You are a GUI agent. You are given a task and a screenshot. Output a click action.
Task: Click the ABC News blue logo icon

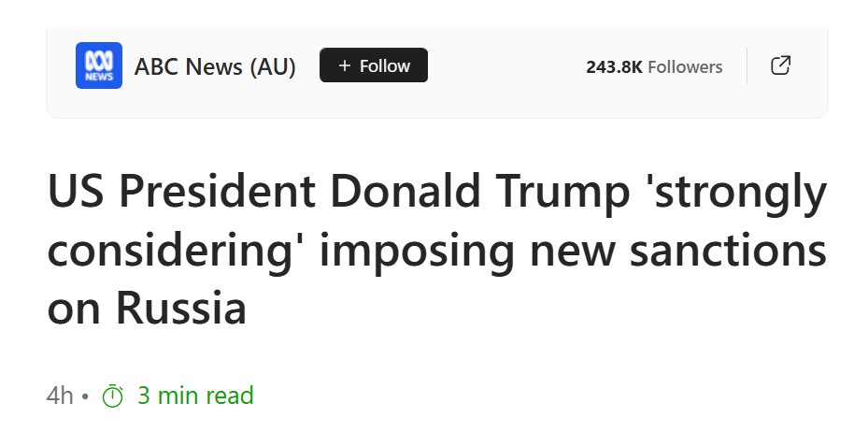point(99,65)
